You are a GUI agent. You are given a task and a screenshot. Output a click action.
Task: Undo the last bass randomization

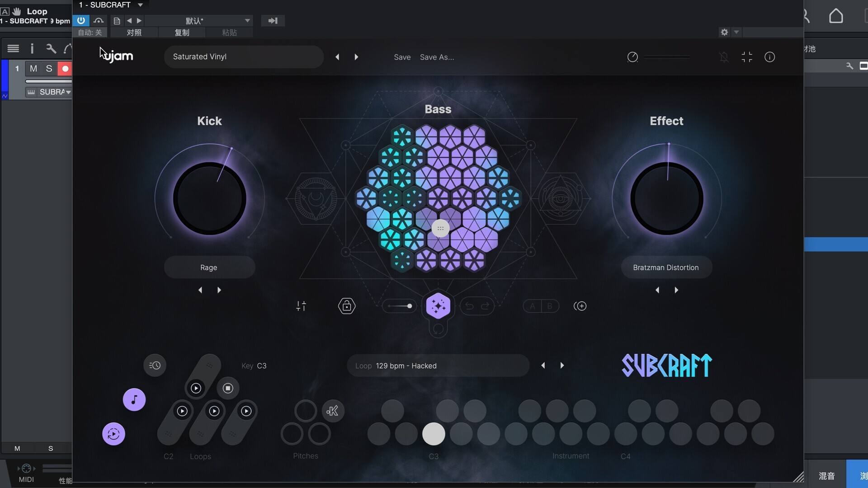click(469, 306)
